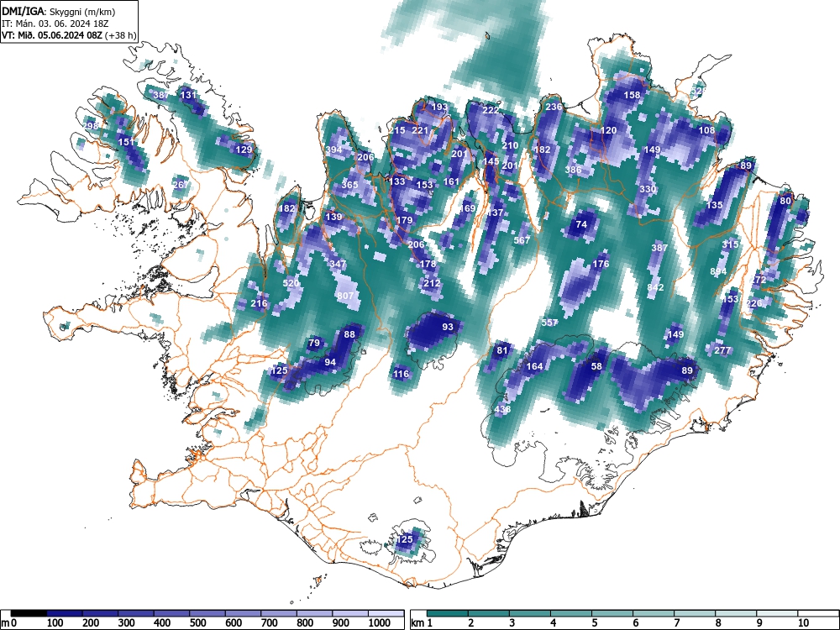The image size is (840, 630).
Task: Click the visibility value 79 on the map
Action: 314,343
